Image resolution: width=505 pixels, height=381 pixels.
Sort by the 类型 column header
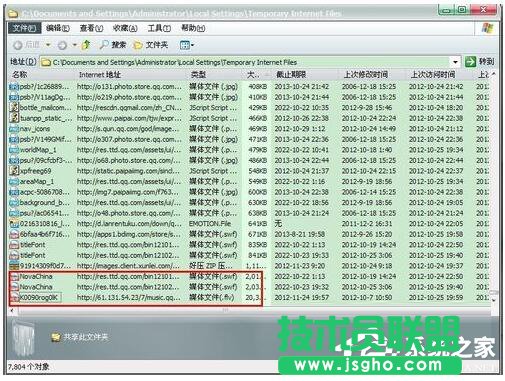click(215, 75)
